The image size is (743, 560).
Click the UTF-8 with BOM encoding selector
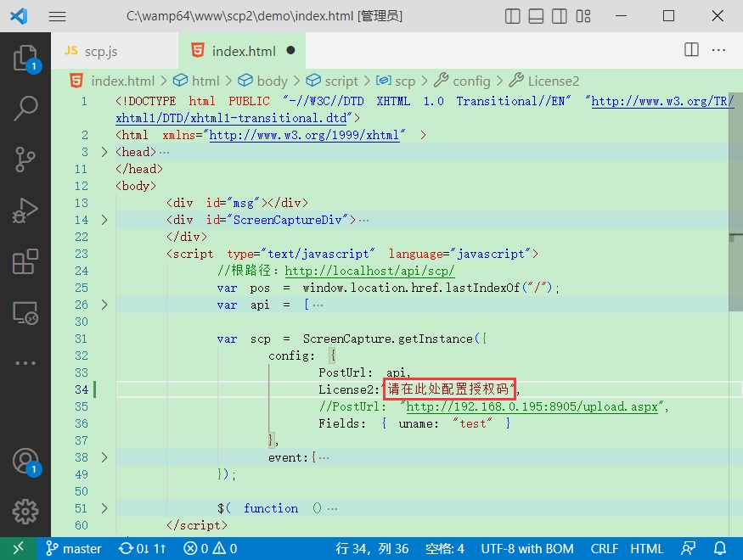tap(526, 549)
